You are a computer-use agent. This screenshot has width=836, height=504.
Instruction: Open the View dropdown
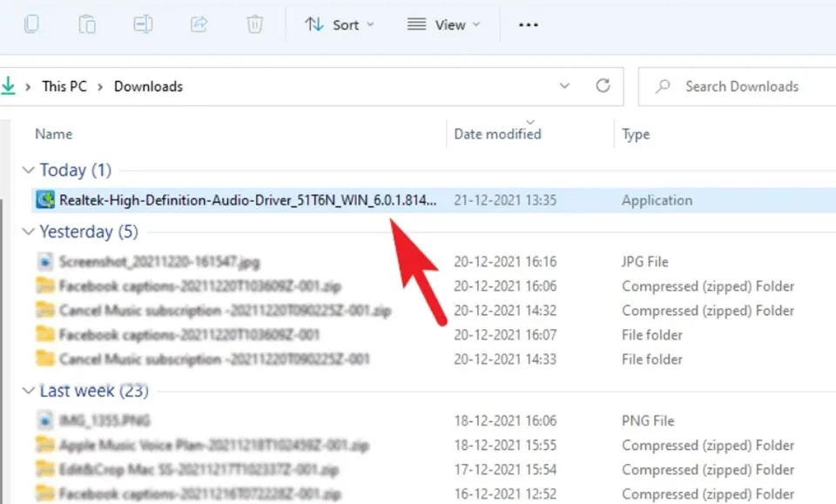pos(442,24)
